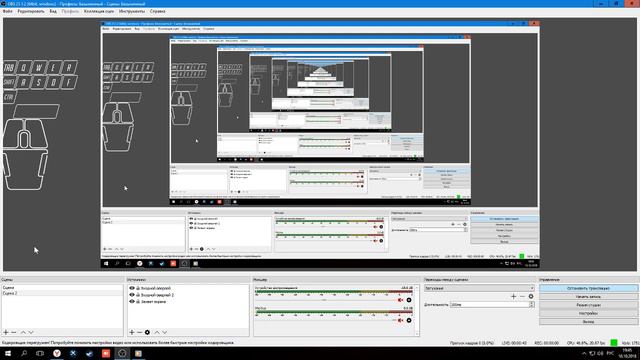The image size is (640, 360).
Task: Enable Режим студии button
Action: pos(588,305)
